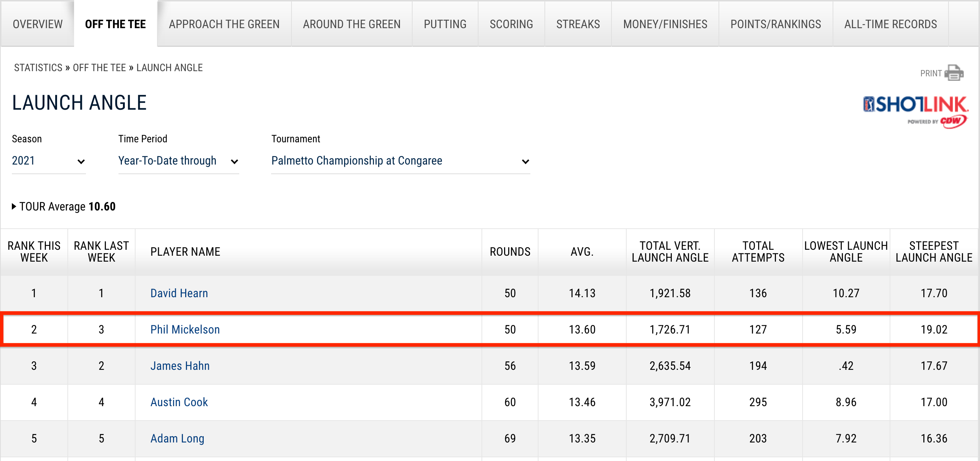Click the Adam Long link
The width and height of the screenshot is (980, 461).
pyautogui.click(x=177, y=438)
